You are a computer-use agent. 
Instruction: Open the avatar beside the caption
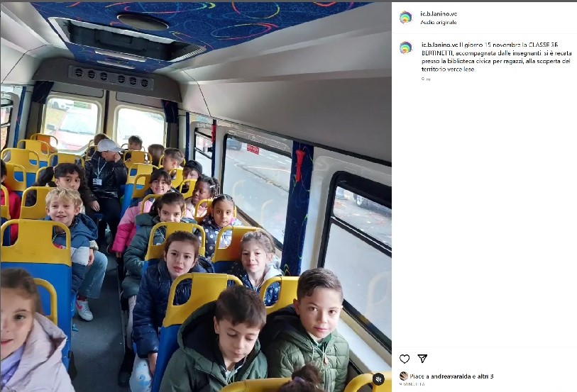[x=406, y=47]
